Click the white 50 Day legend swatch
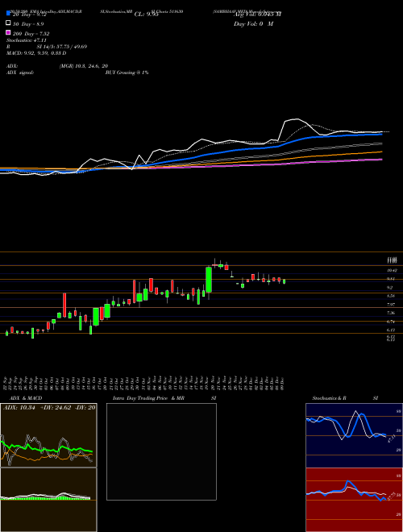This screenshot has width=403, height=532. (x=8, y=23)
